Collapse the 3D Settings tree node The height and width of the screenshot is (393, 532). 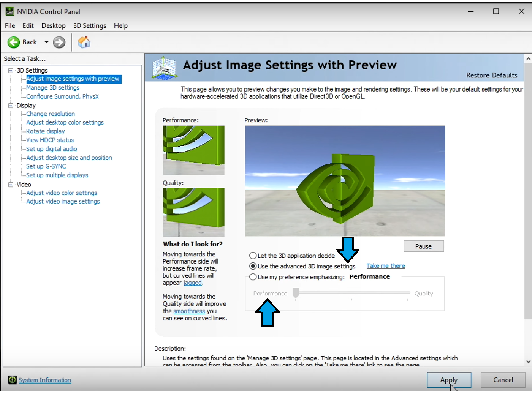click(x=11, y=71)
